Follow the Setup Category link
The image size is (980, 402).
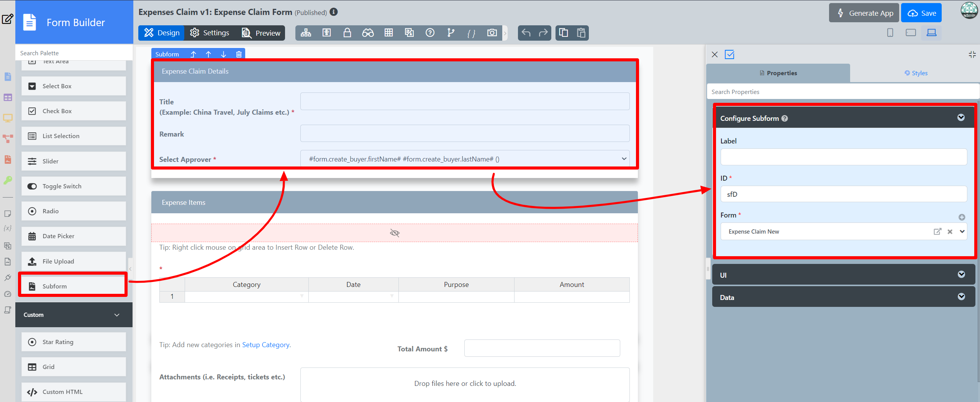pyautogui.click(x=265, y=345)
